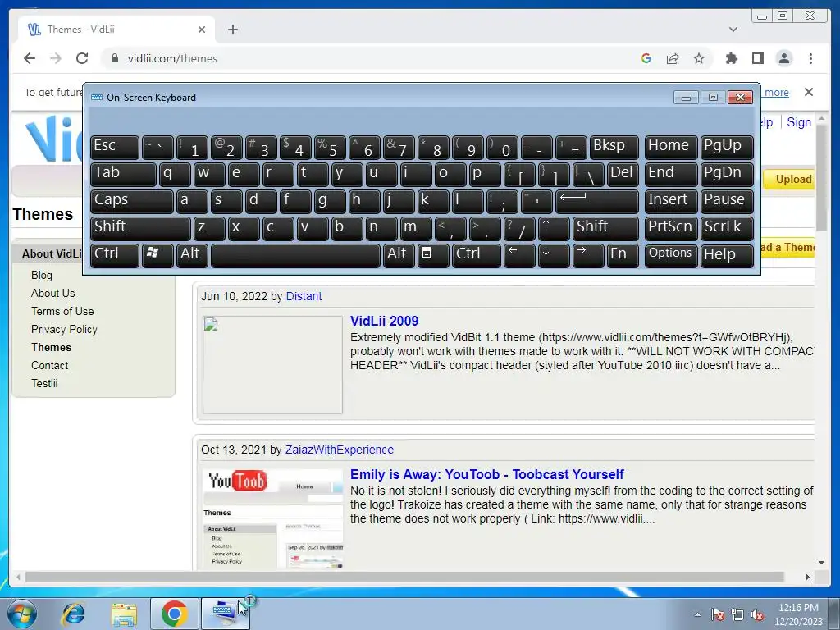Toggle the left Ctrl key
The width and height of the screenshot is (840, 630).
[115, 254]
